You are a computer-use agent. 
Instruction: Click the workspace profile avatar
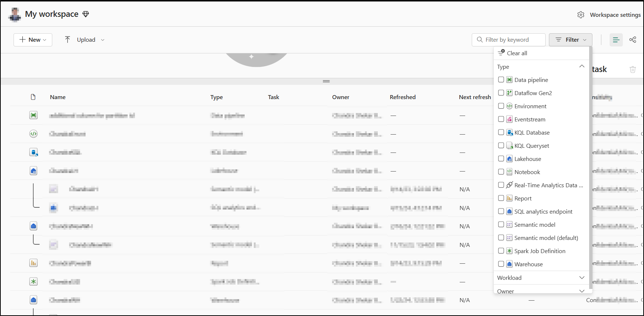pyautogui.click(x=15, y=15)
